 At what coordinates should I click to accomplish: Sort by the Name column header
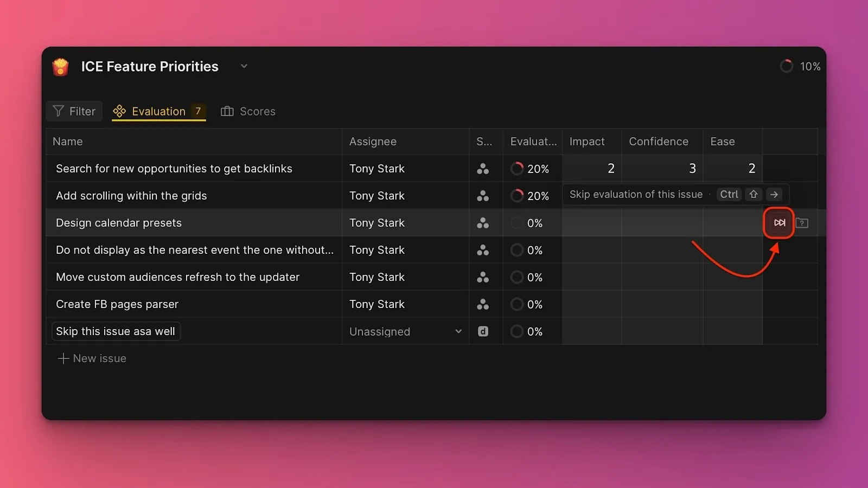click(68, 142)
